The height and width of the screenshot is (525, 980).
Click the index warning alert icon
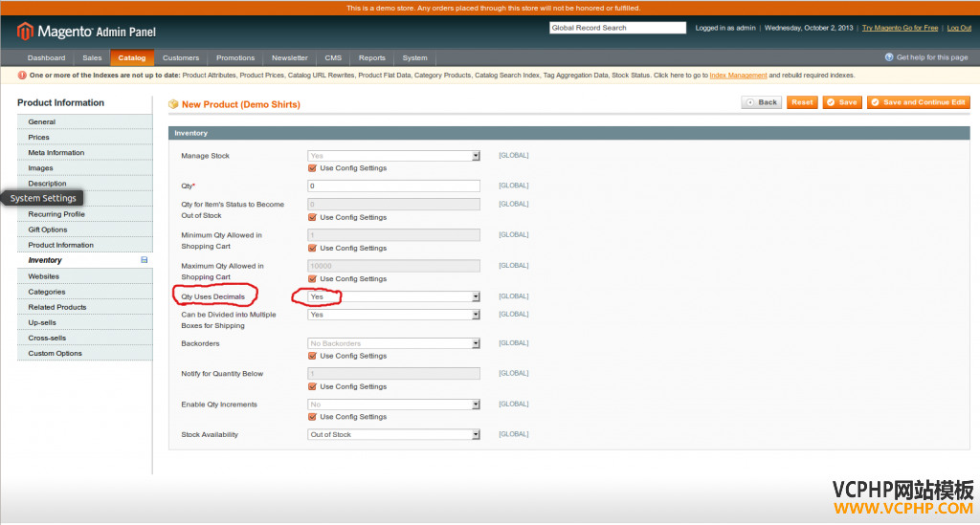click(x=22, y=76)
